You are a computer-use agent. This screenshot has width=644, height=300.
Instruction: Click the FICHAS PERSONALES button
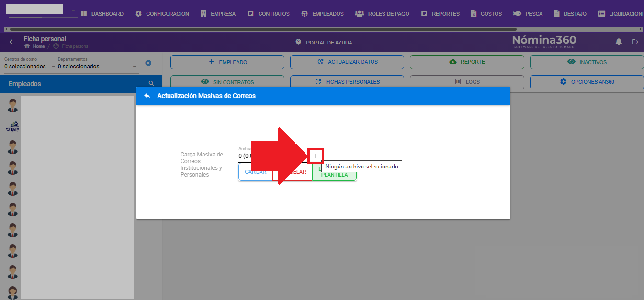347,82
